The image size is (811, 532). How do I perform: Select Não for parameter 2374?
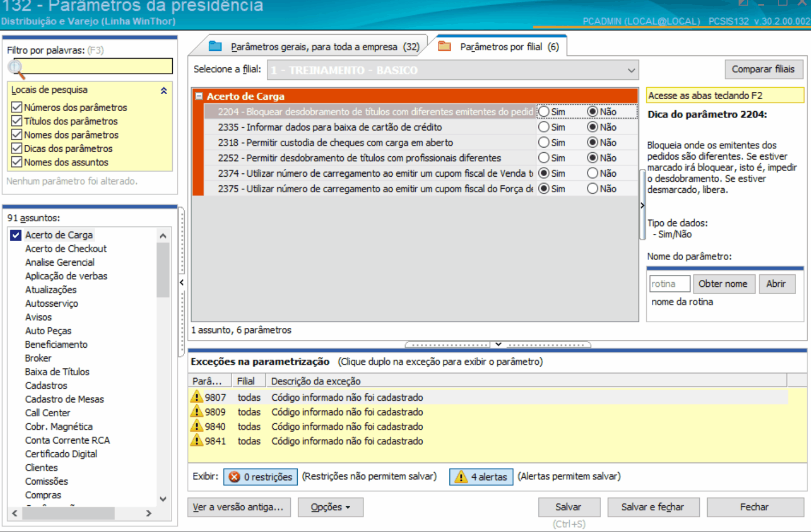coord(593,173)
